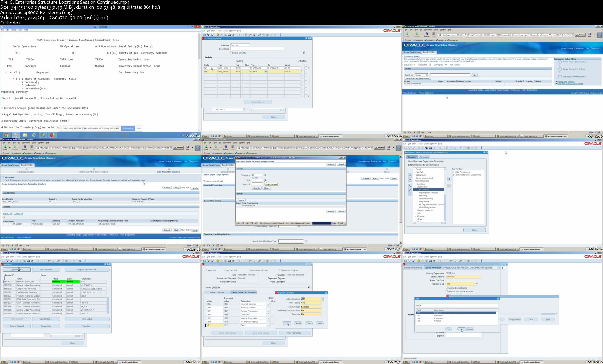Click the Help question-mark icon above the Segment Qualifiers form
The image size is (603, 364).
pos(280,261)
